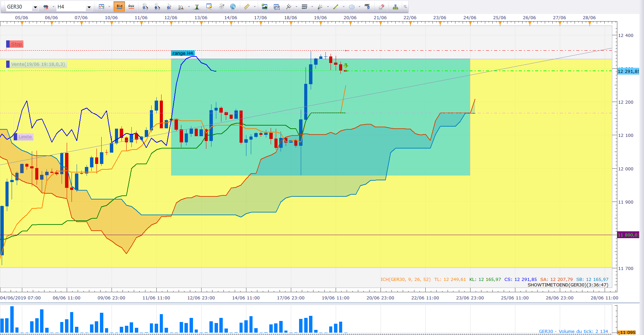This screenshot has width=644, height=335.
Task: Select the ABC text label tool
Action: click(367, 7)
